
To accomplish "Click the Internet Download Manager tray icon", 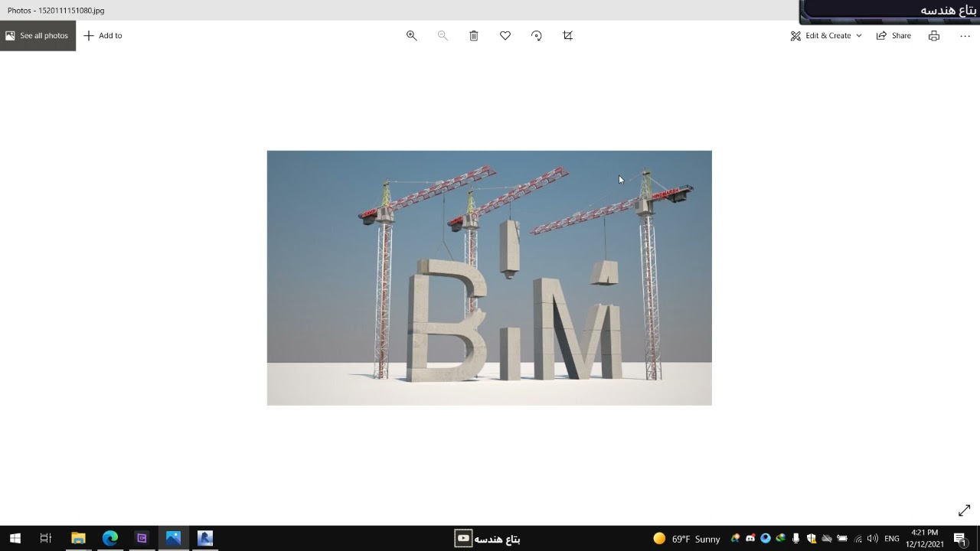I will click(x=781, y=538).
